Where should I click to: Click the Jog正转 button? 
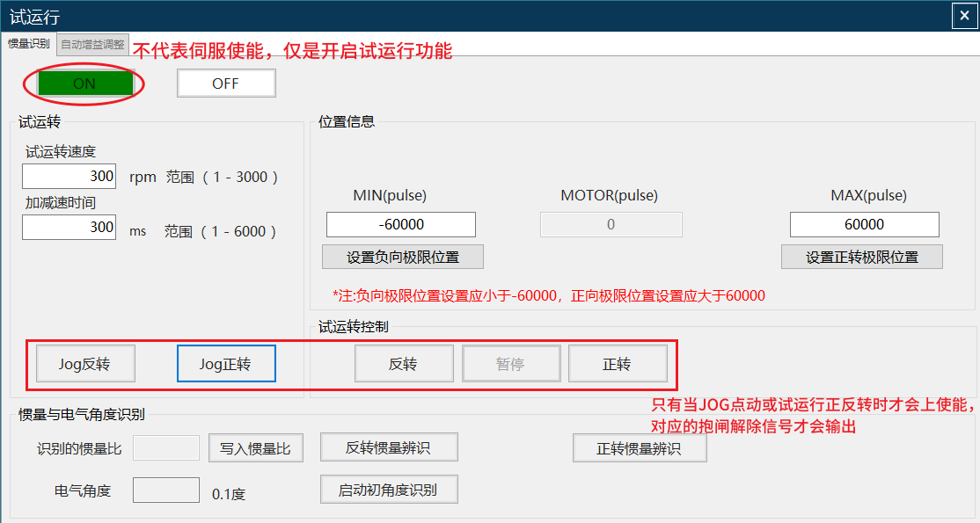(x=226, y=364)
